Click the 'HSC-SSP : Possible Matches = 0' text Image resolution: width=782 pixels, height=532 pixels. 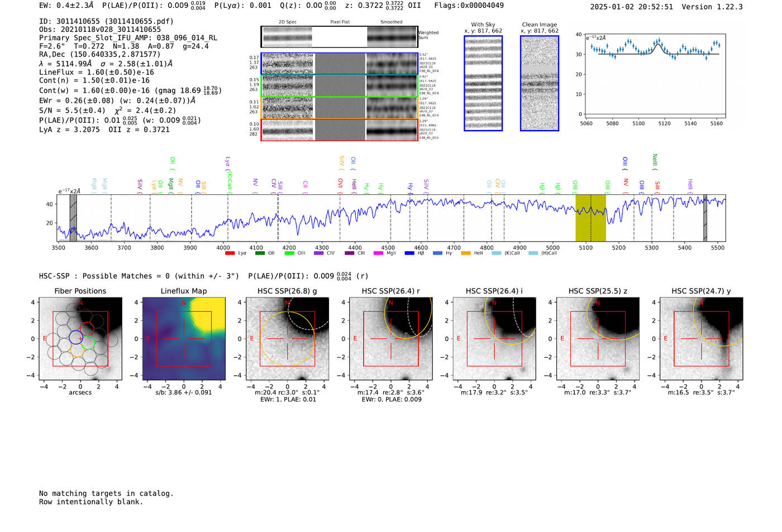point(104,276)
